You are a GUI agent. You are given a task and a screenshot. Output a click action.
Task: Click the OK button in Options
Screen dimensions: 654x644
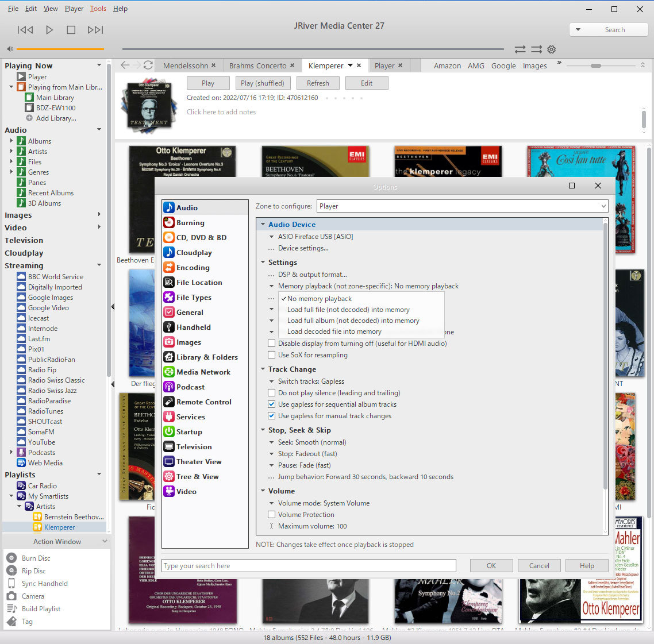click(491, 566)
